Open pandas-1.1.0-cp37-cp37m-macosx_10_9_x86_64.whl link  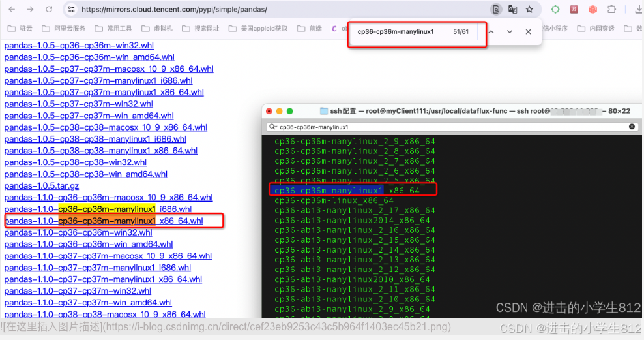point(108,256)
